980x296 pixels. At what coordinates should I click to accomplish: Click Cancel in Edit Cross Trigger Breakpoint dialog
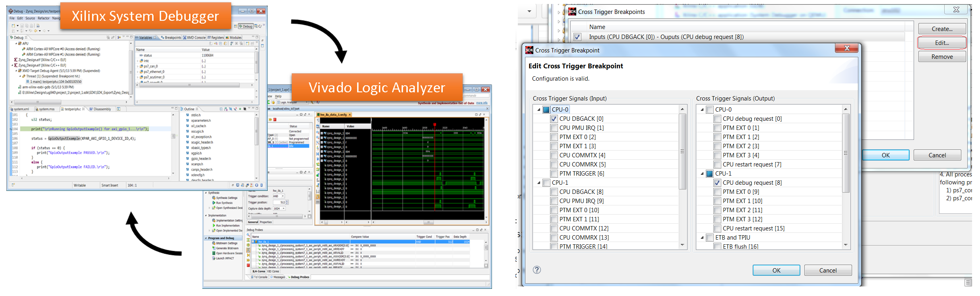828,270
